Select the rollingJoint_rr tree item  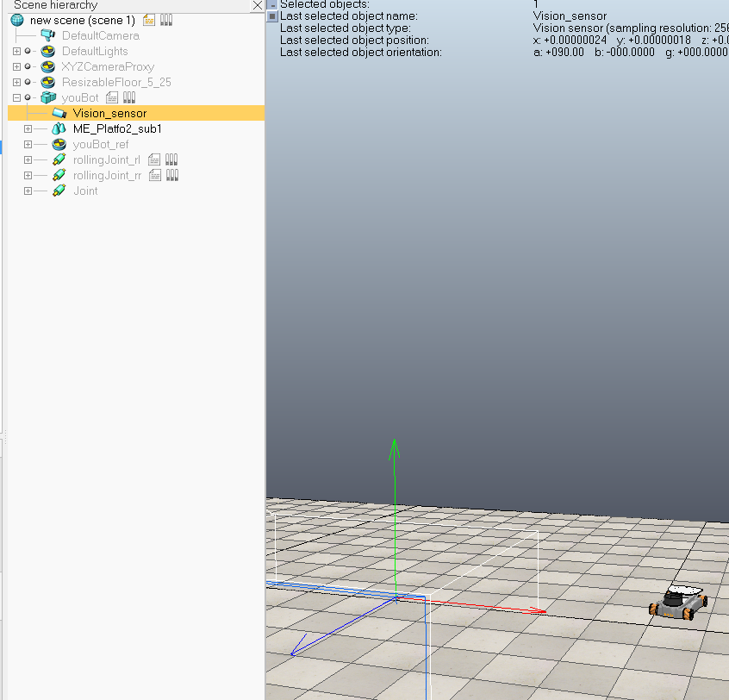click(x=107, y=175)
